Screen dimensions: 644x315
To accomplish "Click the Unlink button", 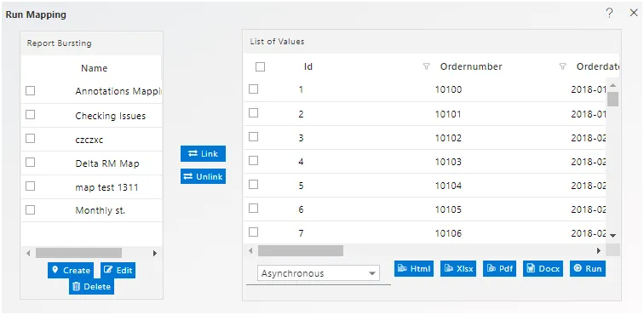I will tap(203, 176).
